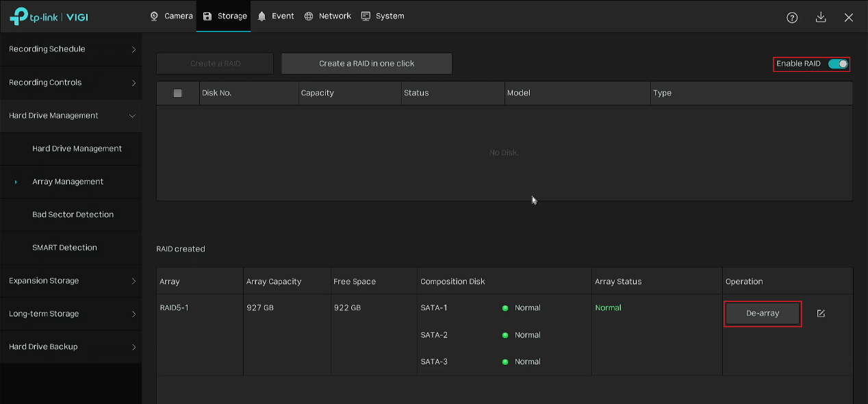Click the RAID5-1 array name
Screen dimensions: 868x404
pyautogui.click(x=174, y=308)
